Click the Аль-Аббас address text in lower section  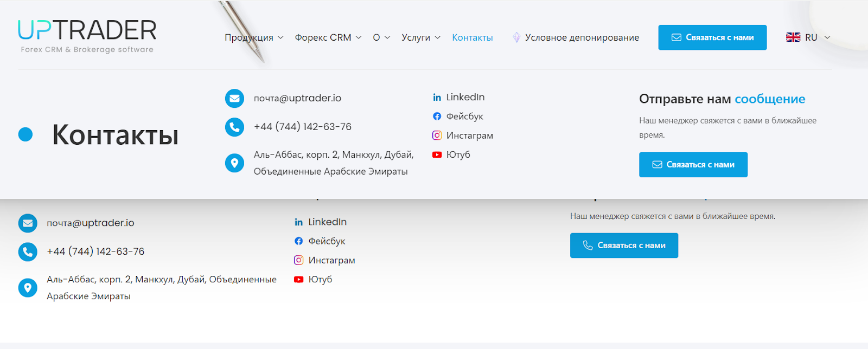pyautogui.click(x=162, y=288)
